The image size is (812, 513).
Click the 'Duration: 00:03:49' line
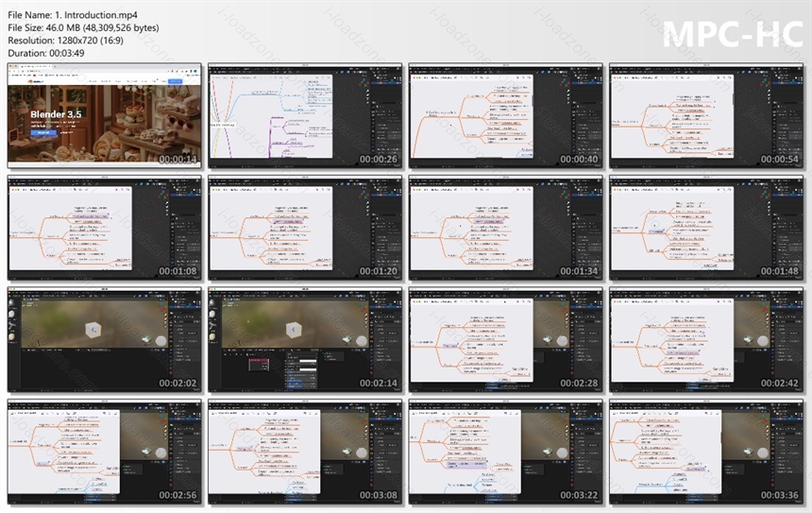click(x=46, y=53)
